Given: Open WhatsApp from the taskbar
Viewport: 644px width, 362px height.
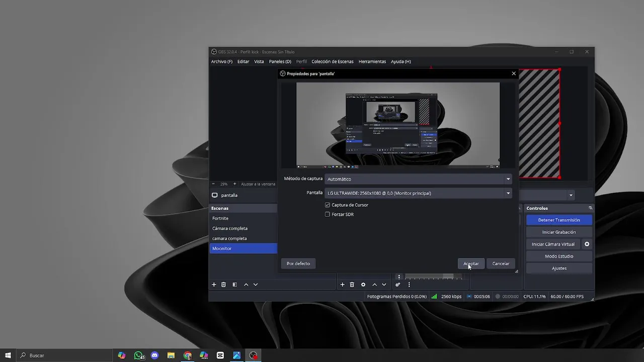Looking at the screenshot, I should pos(139,355).
